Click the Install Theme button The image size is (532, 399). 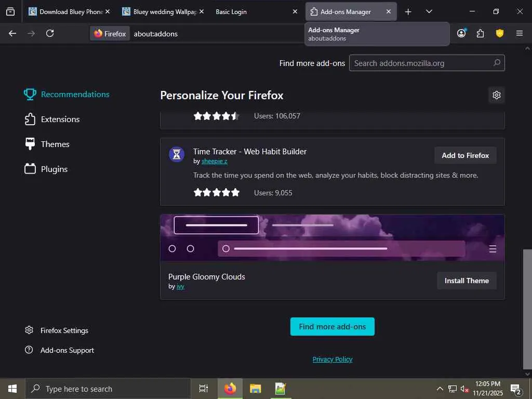click(467, 281)
